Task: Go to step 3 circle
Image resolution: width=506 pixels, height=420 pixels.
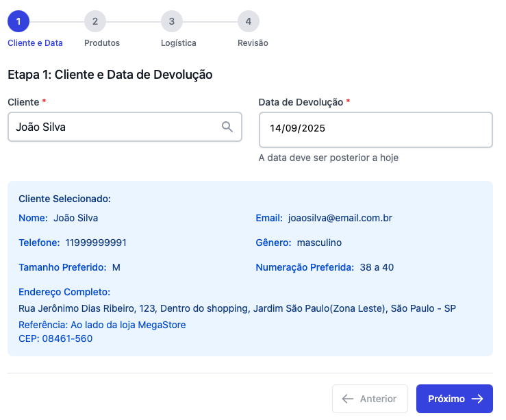Action: tap(172, 21)
